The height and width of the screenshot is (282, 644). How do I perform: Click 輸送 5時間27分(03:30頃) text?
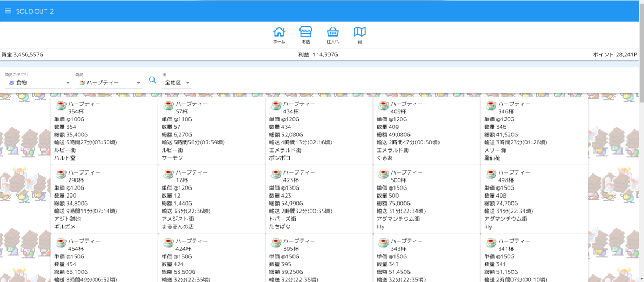(86, 142)
